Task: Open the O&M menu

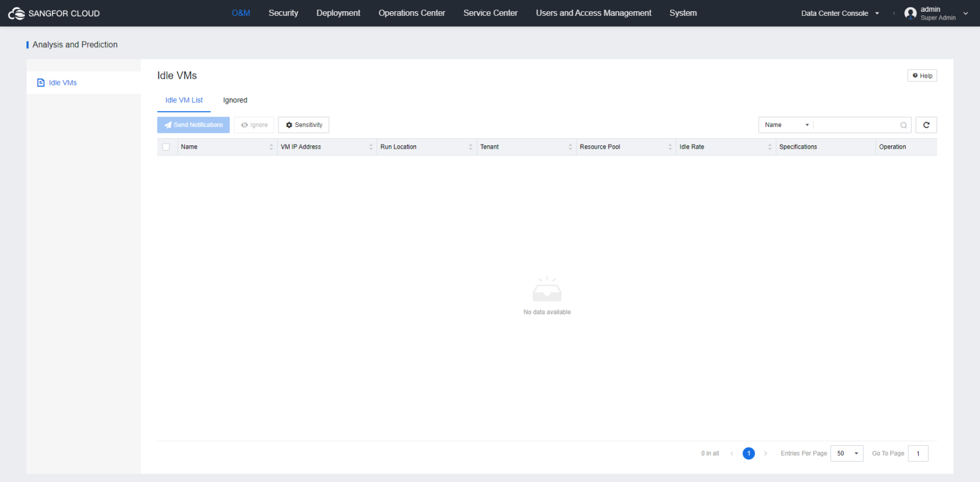Action: click(241, 13)
